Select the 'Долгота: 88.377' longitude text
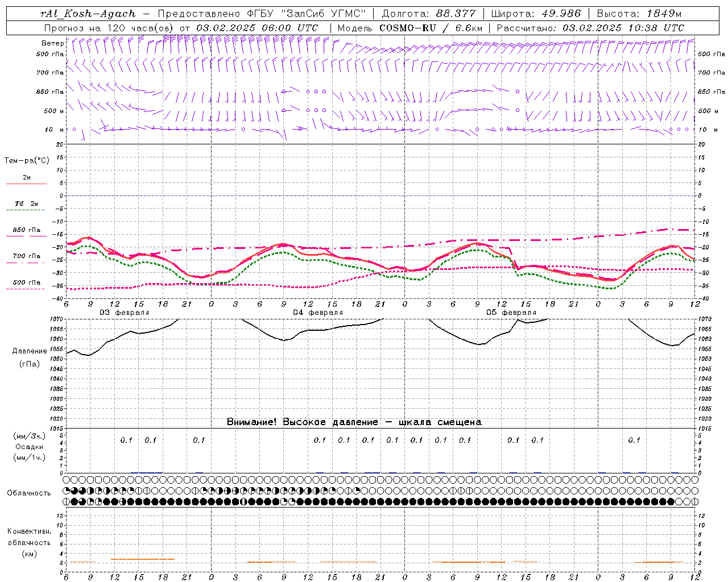Screen dimensions: 728x582 tap(429, 14)
